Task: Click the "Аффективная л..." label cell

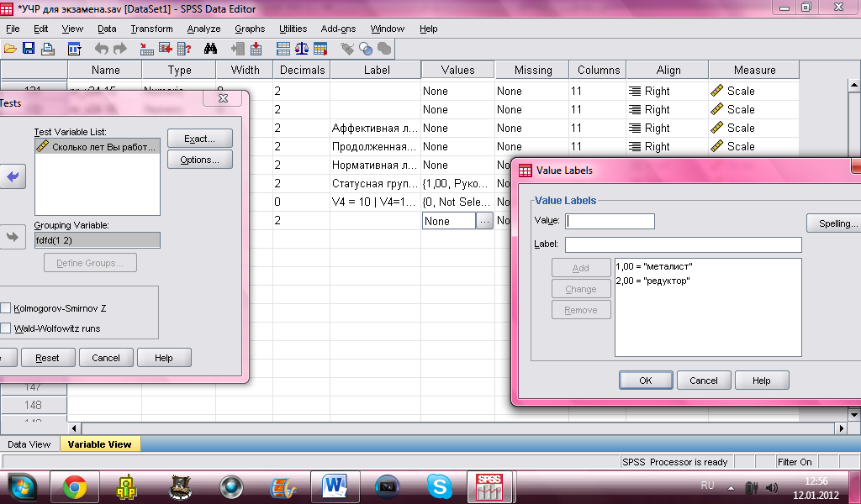Action: click(375, 128)
